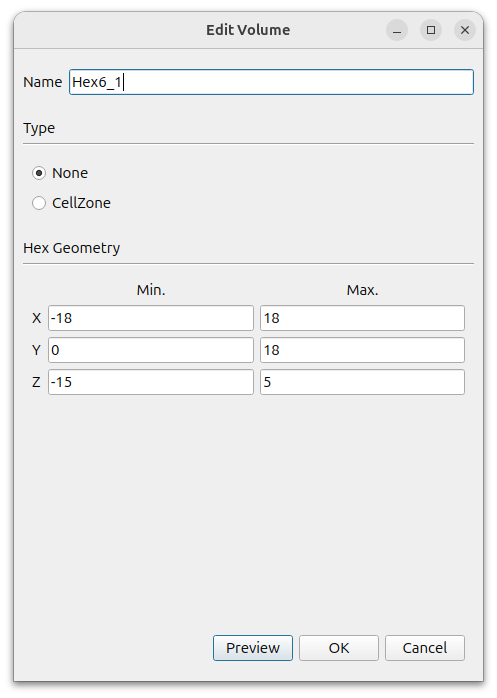Click the Z Min. field showing -15
This screenshot has width=497, height=698.
point(151,382)
